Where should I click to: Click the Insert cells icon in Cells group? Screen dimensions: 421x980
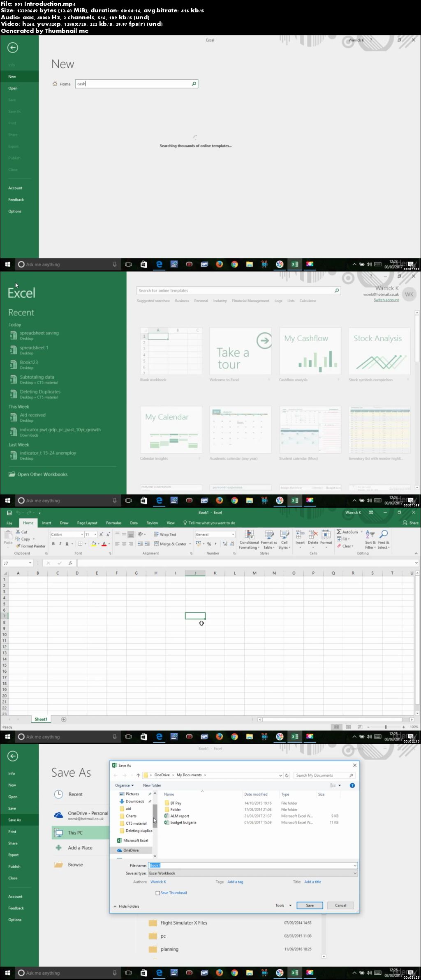(x=300, y=534)
